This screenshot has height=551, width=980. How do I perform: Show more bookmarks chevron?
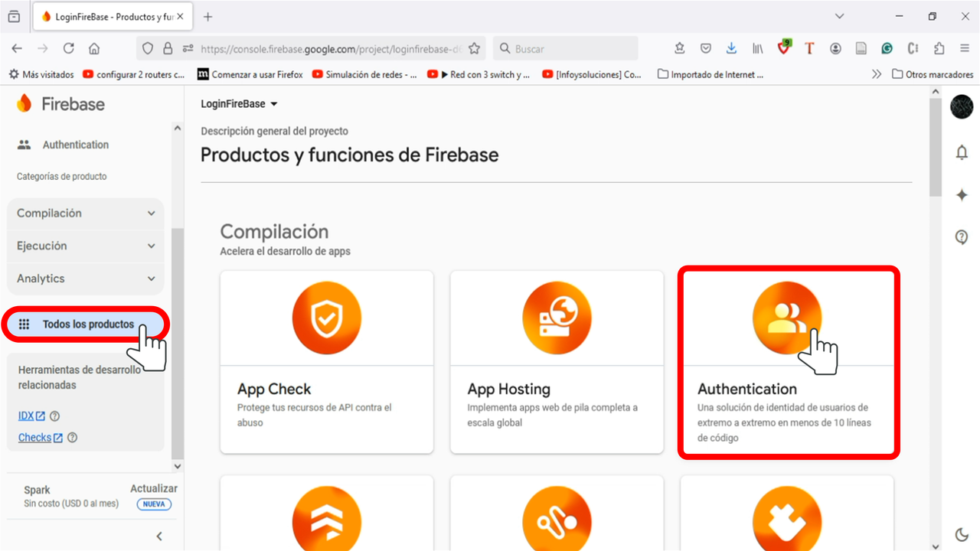point(877,74)
